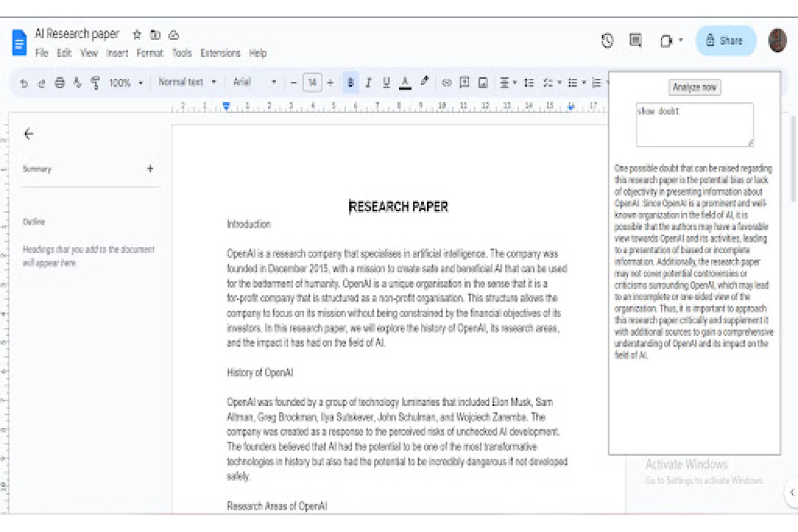
Task: Click the video meeting icon
Action: pos(666,41)
